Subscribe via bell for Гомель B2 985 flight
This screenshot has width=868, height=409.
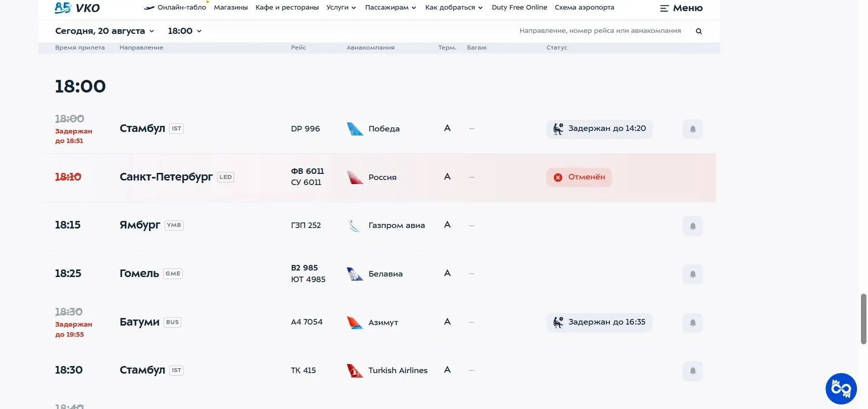tap(693, 274)
